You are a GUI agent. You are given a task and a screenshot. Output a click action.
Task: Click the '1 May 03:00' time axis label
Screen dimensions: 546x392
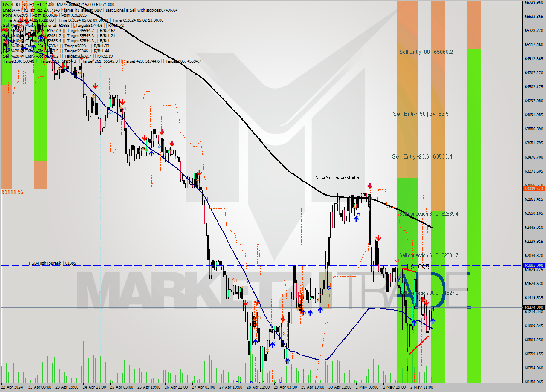[367, 387]
